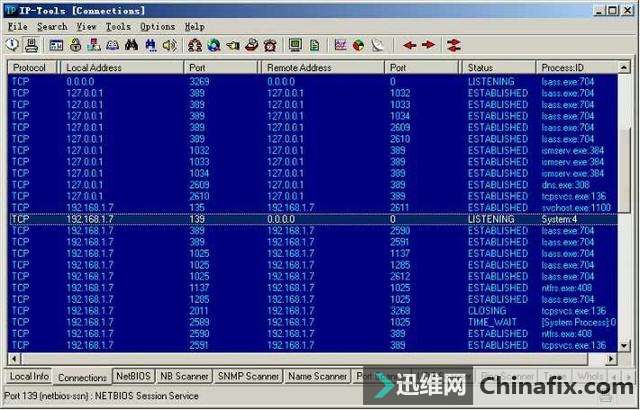The height and width of the screenshot is (410, 640).
Task: Select the Name Scanner tab
Action: [317, 376]
